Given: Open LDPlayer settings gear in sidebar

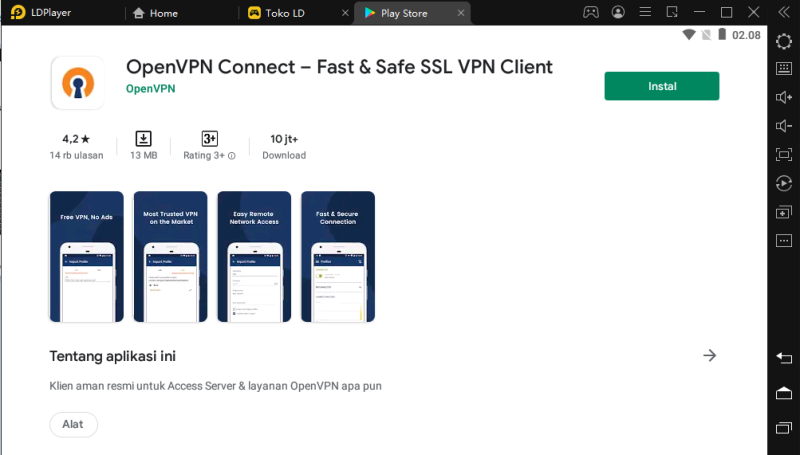Looking at the screenshot, I should click(784, 39).
